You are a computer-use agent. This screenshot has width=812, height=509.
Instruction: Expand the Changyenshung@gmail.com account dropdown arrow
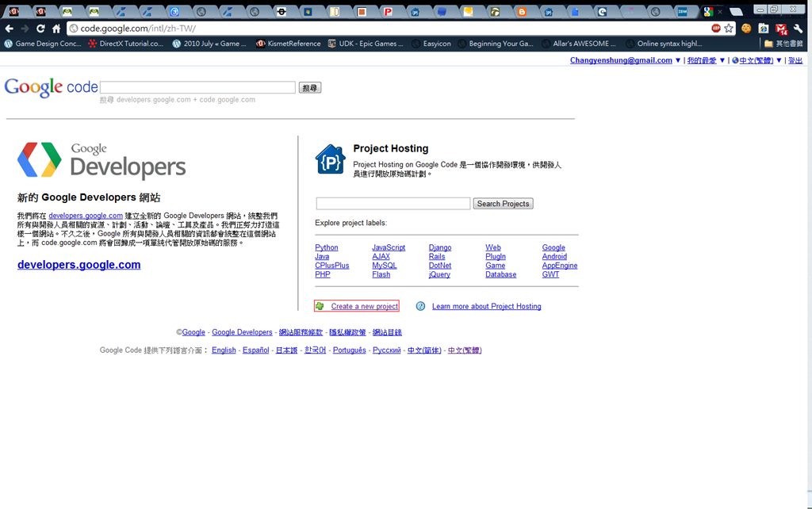point(677,60)
